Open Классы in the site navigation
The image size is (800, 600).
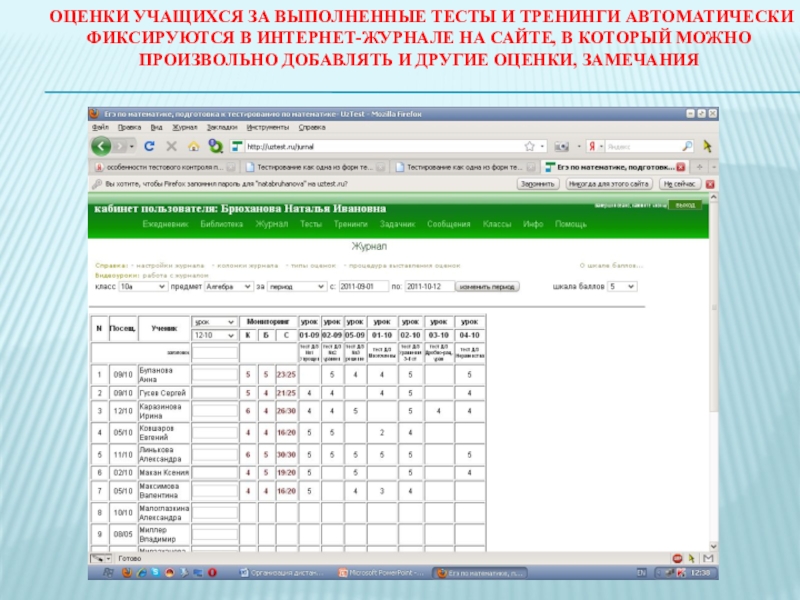(x=497, y=224)
